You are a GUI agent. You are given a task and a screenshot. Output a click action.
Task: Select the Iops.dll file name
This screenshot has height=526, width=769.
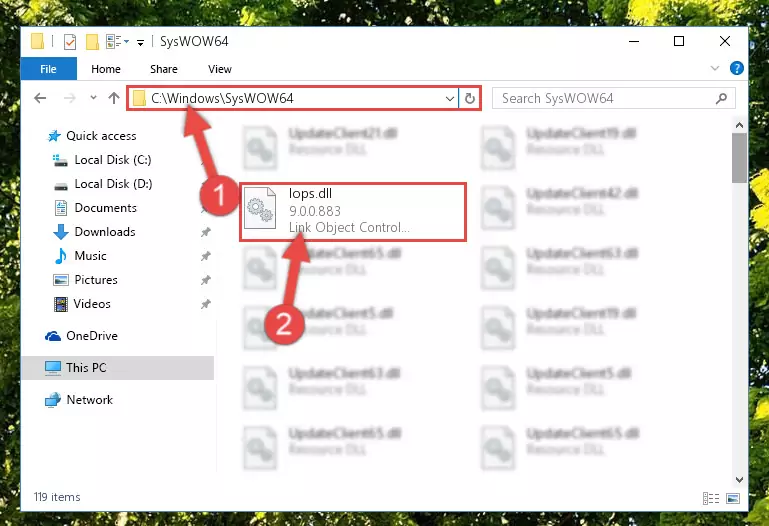point(310,194)
